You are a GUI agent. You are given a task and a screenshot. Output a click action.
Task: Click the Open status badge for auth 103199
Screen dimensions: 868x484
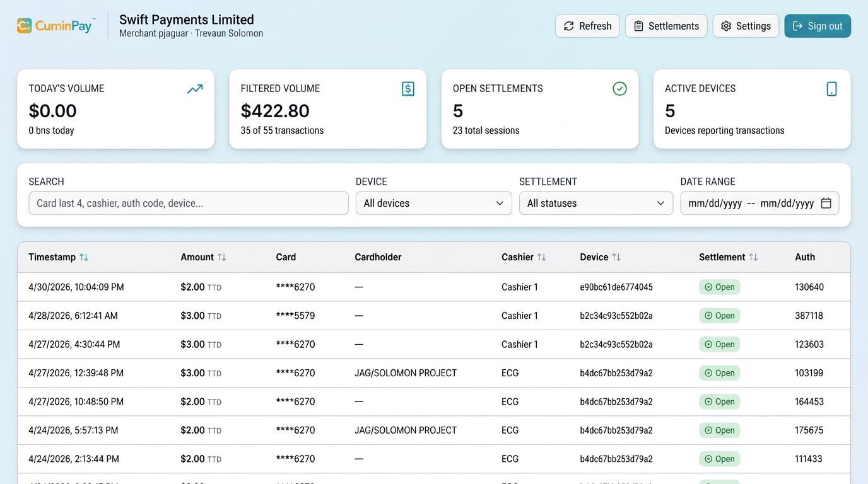(x=719, y=373)
